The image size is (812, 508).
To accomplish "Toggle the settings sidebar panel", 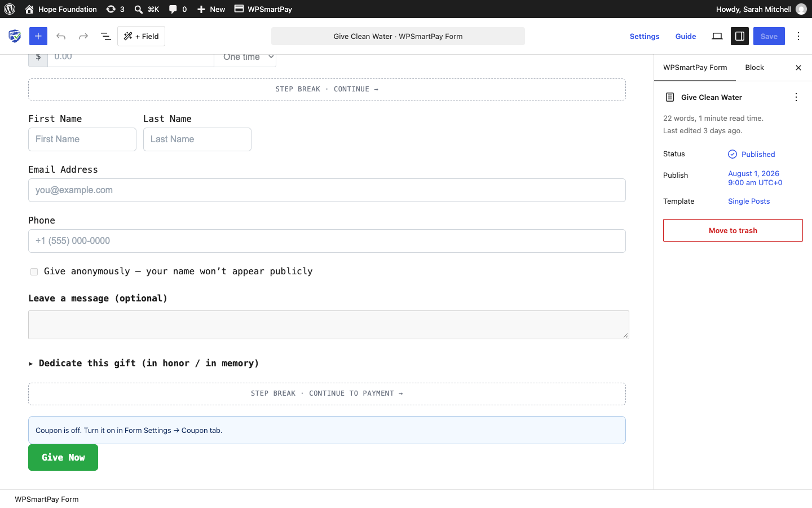I will (x=740, y=36).
